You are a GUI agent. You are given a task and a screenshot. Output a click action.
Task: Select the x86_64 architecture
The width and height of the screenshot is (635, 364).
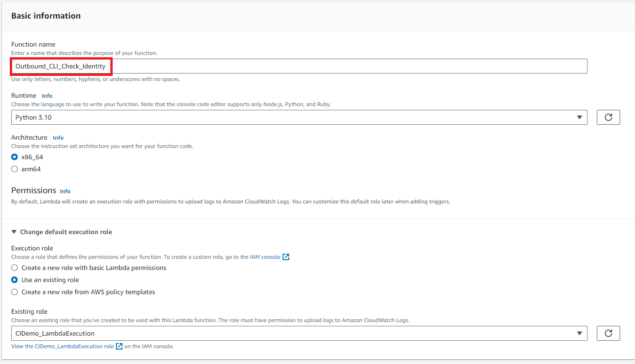(x=14, y=157)
